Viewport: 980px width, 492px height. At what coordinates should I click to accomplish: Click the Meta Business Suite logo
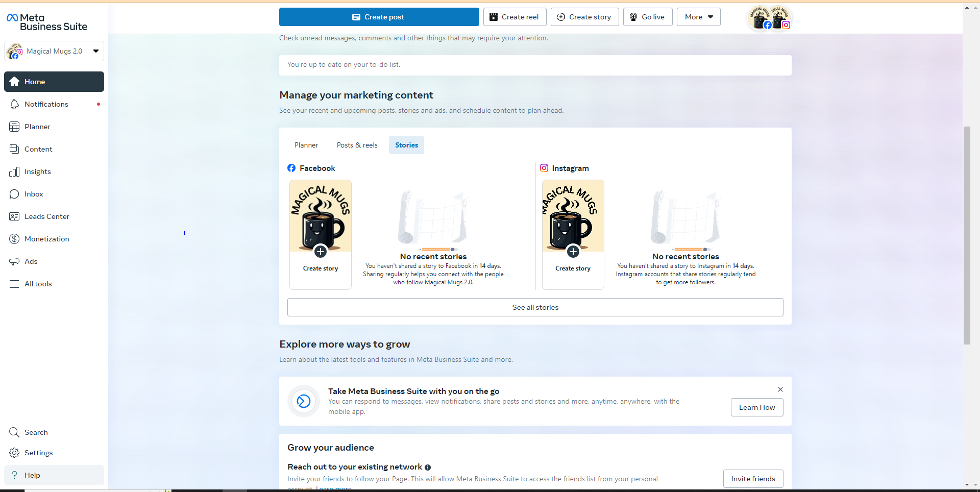click(x=47, y=22)
